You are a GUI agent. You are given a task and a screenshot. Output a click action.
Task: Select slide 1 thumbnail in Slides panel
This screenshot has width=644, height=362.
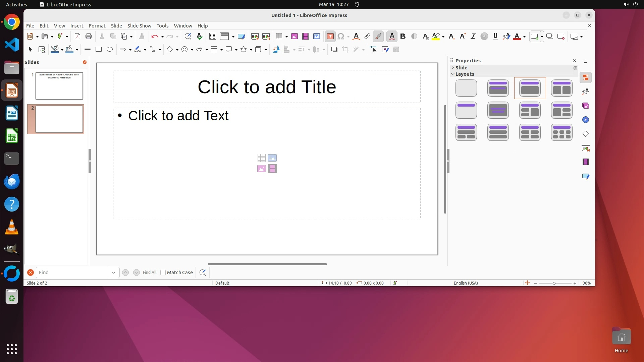[59, 86]
